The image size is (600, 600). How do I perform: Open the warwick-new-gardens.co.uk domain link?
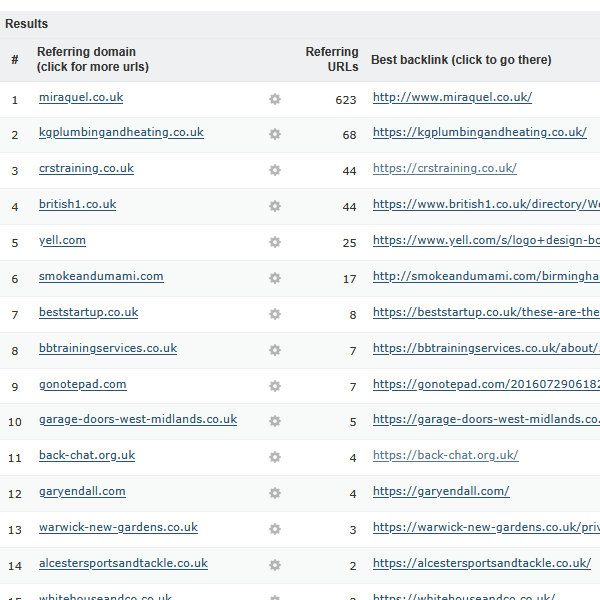point(118,528)
